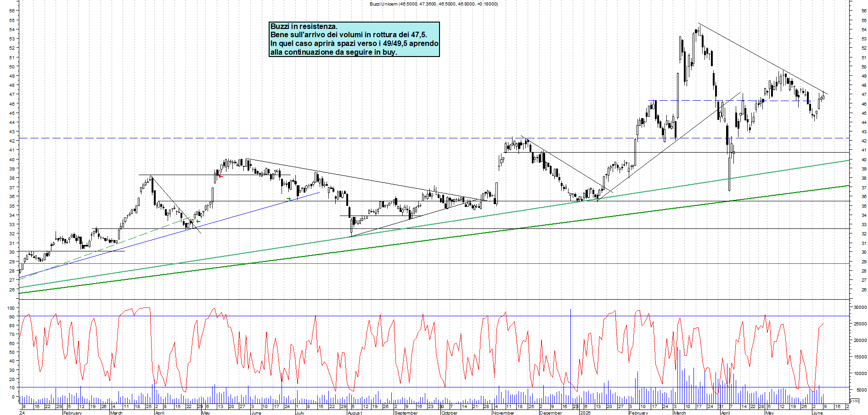Click the November month label
The height and width of the screenshot is (415, 868).
point(503,413)
